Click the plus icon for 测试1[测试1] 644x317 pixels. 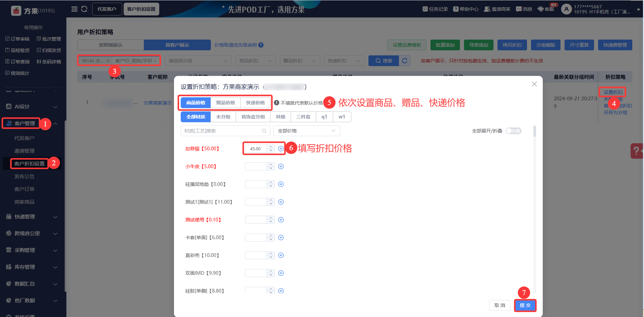tap(281, 202)
